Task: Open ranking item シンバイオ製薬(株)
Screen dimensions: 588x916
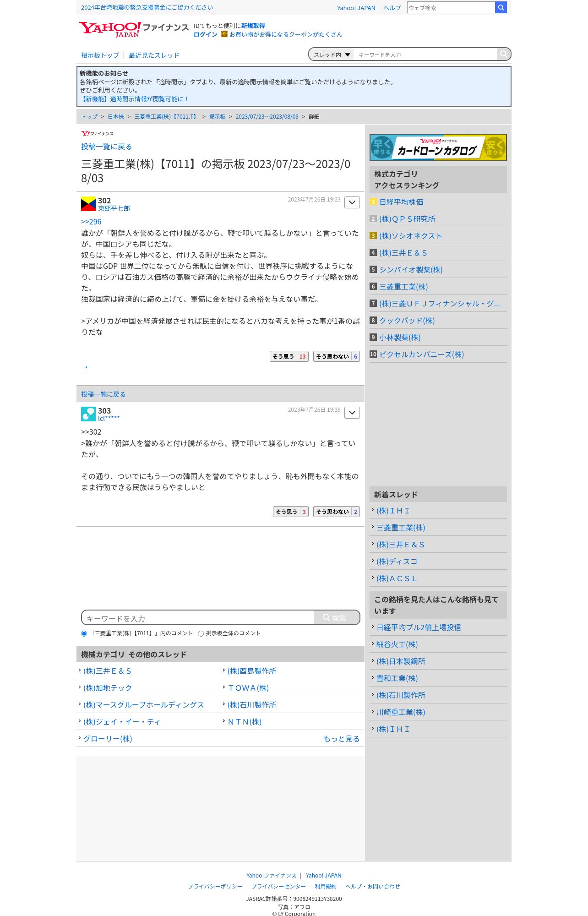Action: pyautogui.click(x=411, y=270)
